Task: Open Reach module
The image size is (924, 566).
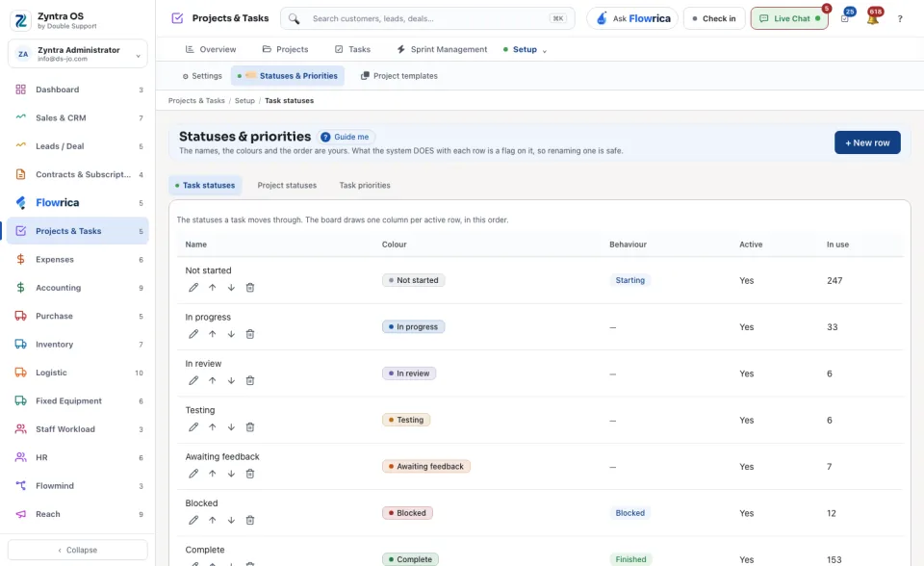Action: pyautogui.click(x=78, y=514)
